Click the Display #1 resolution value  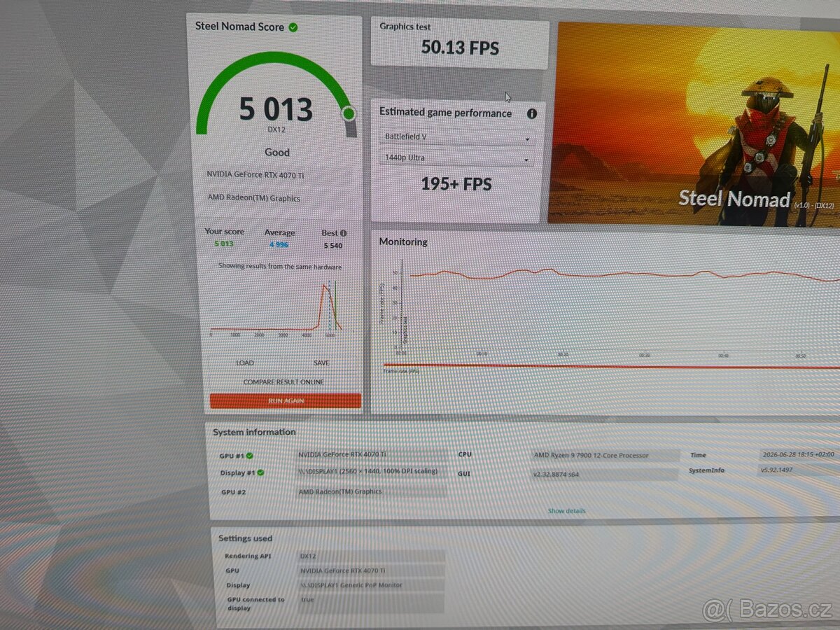(x=371, y=472)
